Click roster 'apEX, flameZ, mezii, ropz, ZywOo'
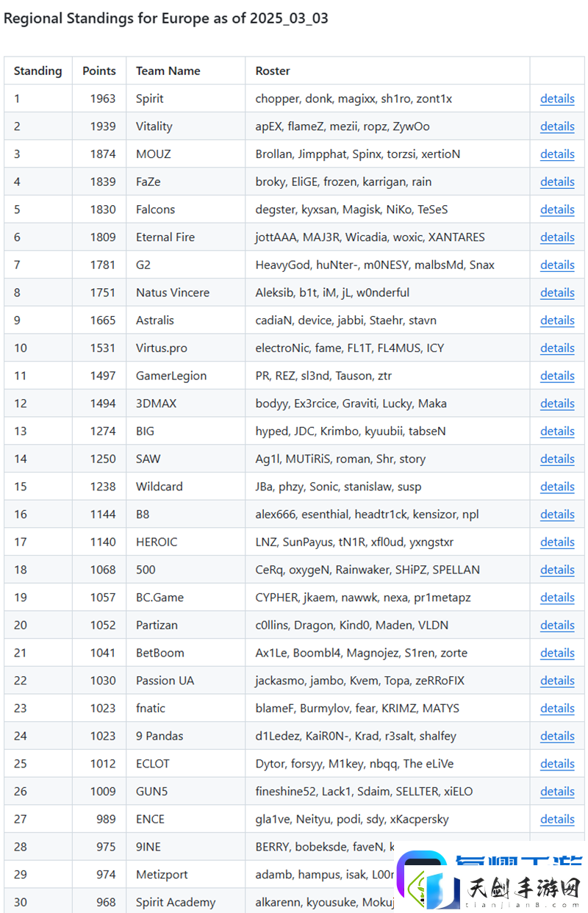This screenshot has height=913, width=588. tap(343, 126)
